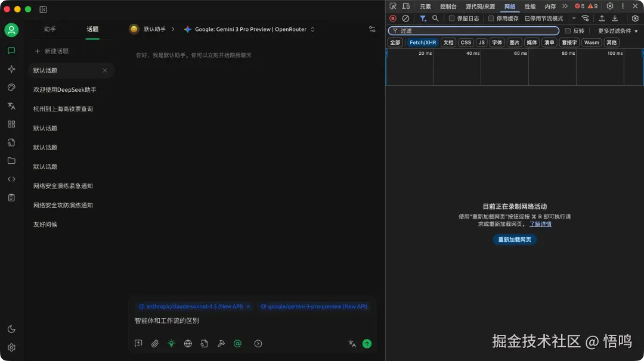
Task: Select the 全部 filter type
Action: pyautogui.click(x=395, y=42)
